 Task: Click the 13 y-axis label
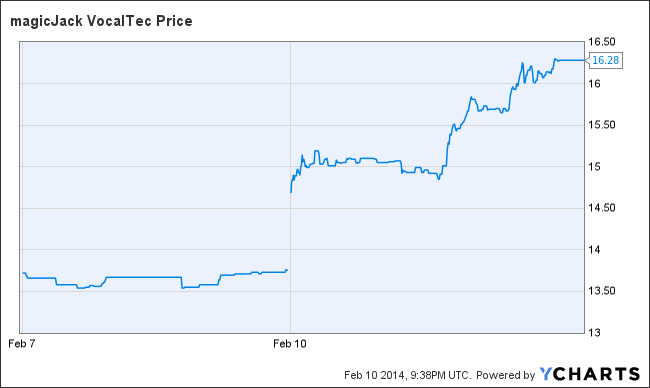(x=594, y=332)
